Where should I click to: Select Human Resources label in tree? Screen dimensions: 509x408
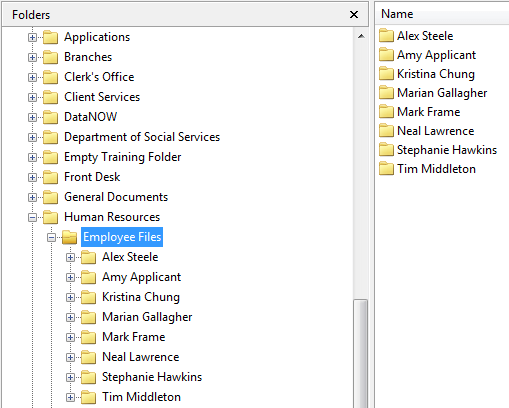112,217
